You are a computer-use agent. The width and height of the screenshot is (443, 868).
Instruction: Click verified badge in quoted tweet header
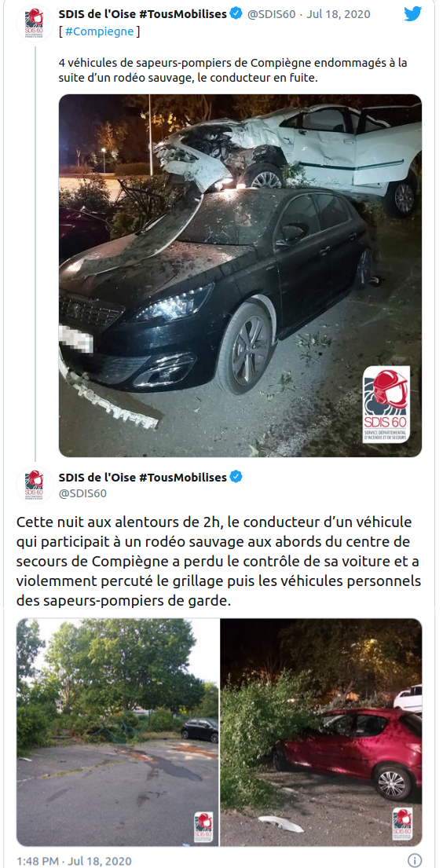[236, 14]
